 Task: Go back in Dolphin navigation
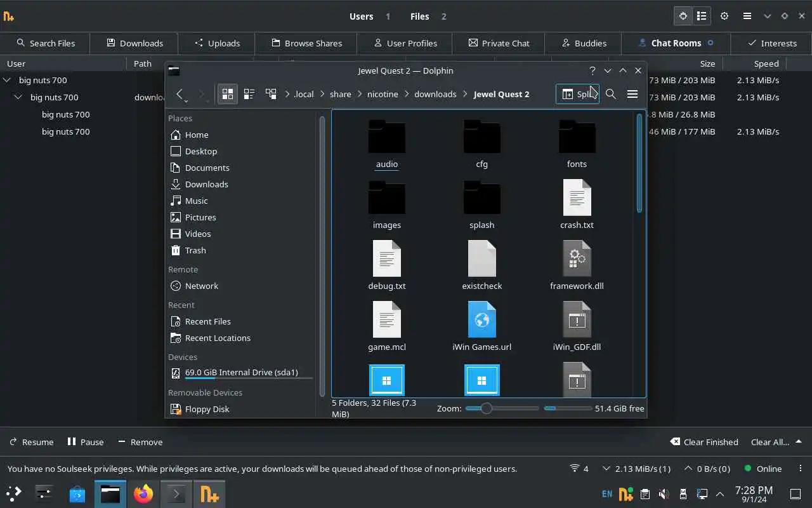180,94
